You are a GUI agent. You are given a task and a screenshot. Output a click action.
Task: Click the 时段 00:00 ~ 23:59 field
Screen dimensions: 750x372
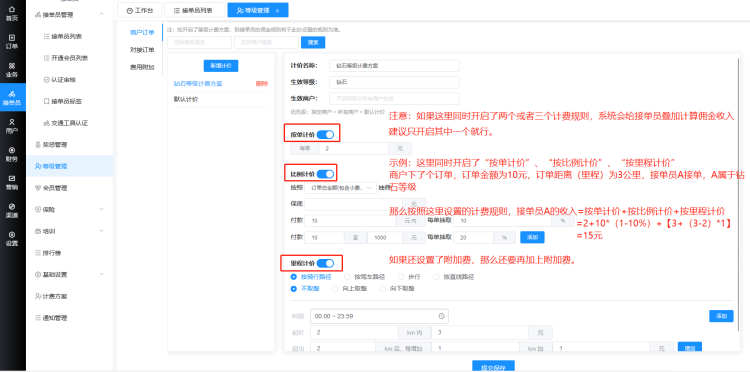coord(379,316)
